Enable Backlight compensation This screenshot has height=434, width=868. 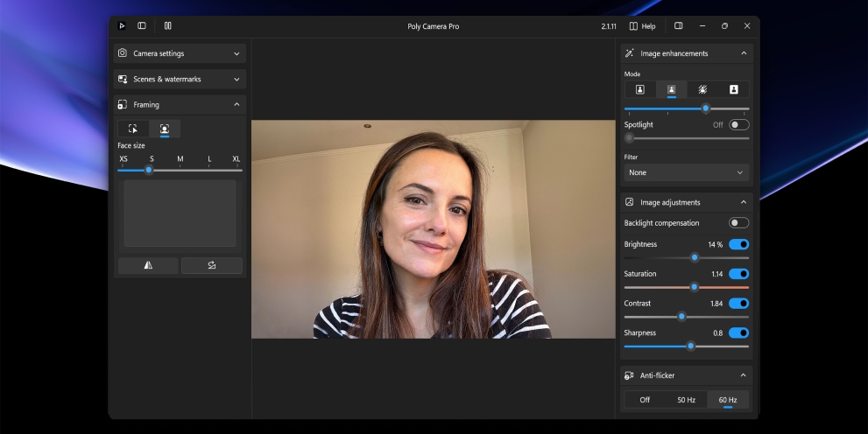point(738,223)
